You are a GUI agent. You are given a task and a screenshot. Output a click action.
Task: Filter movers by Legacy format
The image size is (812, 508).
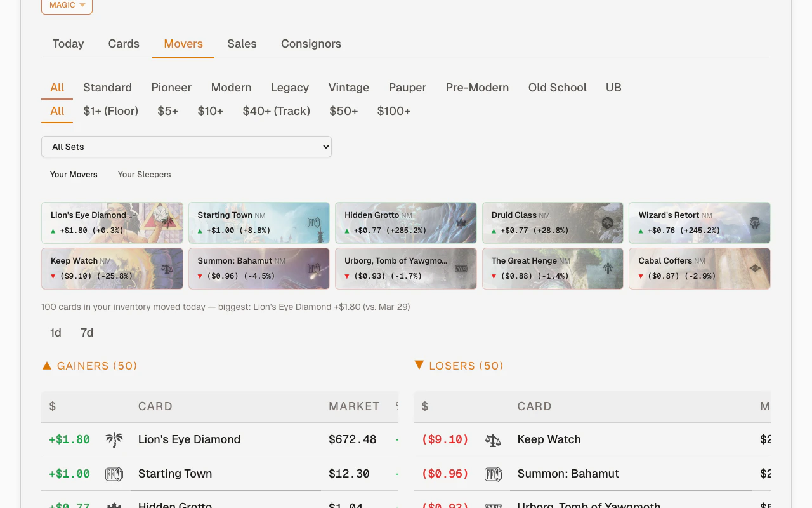pos(290,88)
